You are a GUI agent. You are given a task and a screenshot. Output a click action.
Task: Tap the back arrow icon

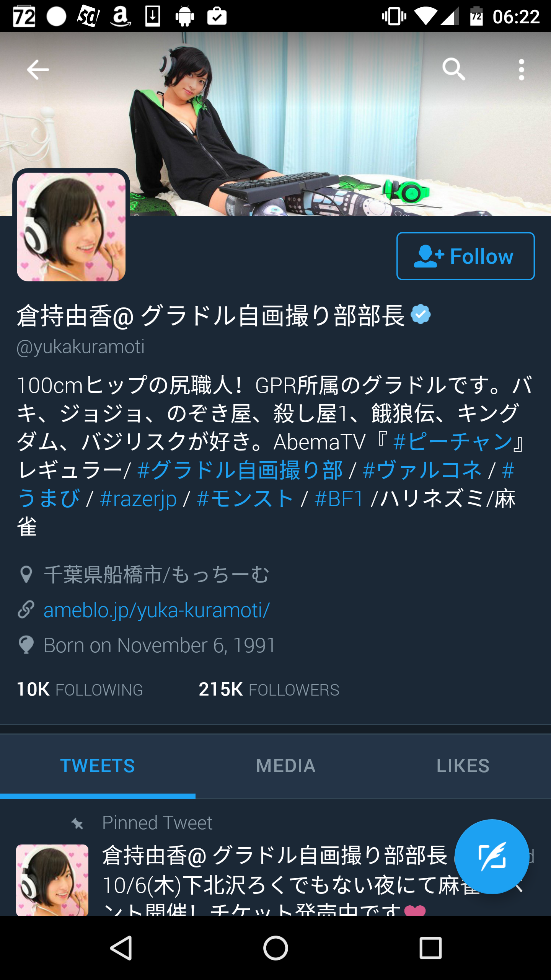pyautogui.click(x=38, y=70)
